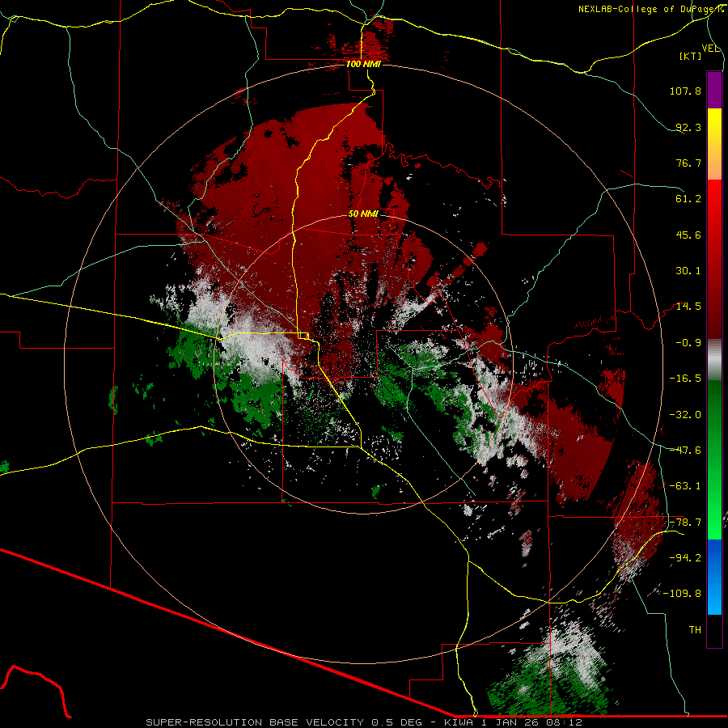Click the 45.6 legend value
This screenshot has height=728, width=728.
pos(688,235)
